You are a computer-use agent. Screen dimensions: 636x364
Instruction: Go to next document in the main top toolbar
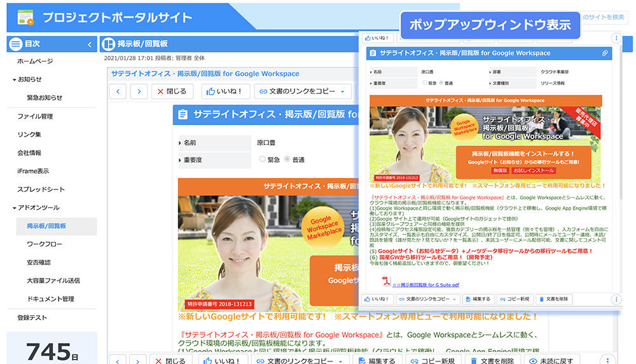tap(139, 91)
